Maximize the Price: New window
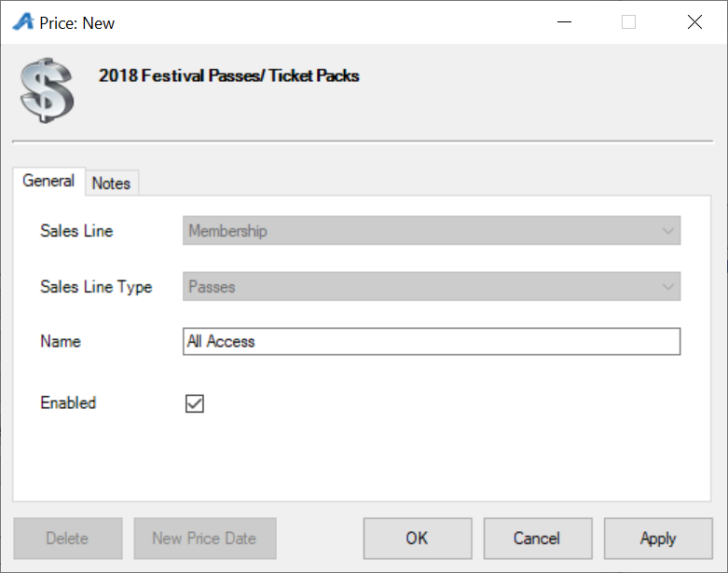The height and width of the screenshot is (573, 728). click(x=628, y=21)
